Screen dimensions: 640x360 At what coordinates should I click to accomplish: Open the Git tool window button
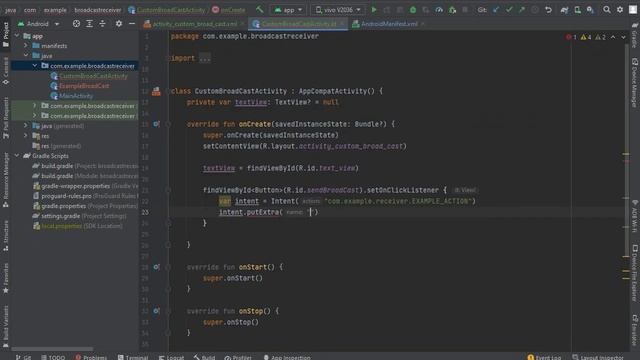pyautogui.click(x=23, y=357)
